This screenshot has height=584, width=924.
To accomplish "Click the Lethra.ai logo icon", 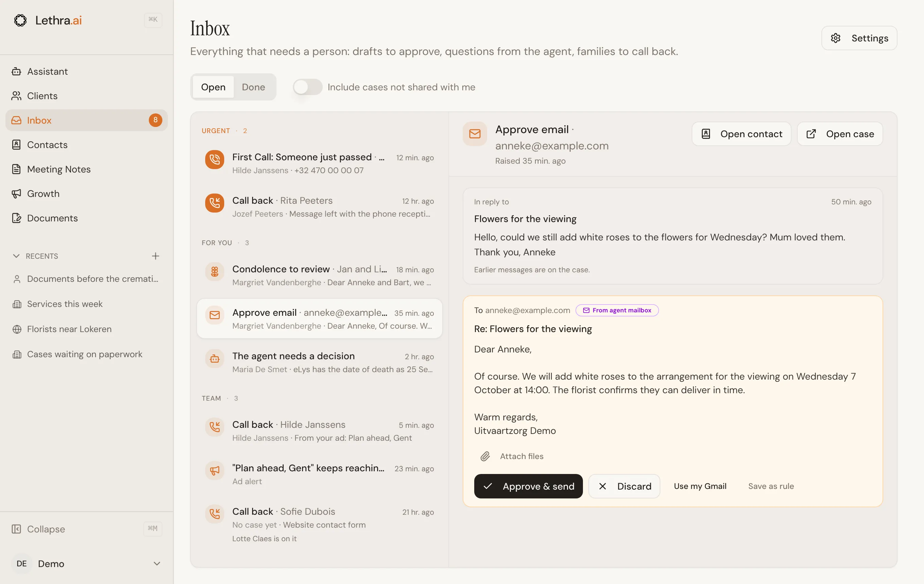I will [20, 20].
